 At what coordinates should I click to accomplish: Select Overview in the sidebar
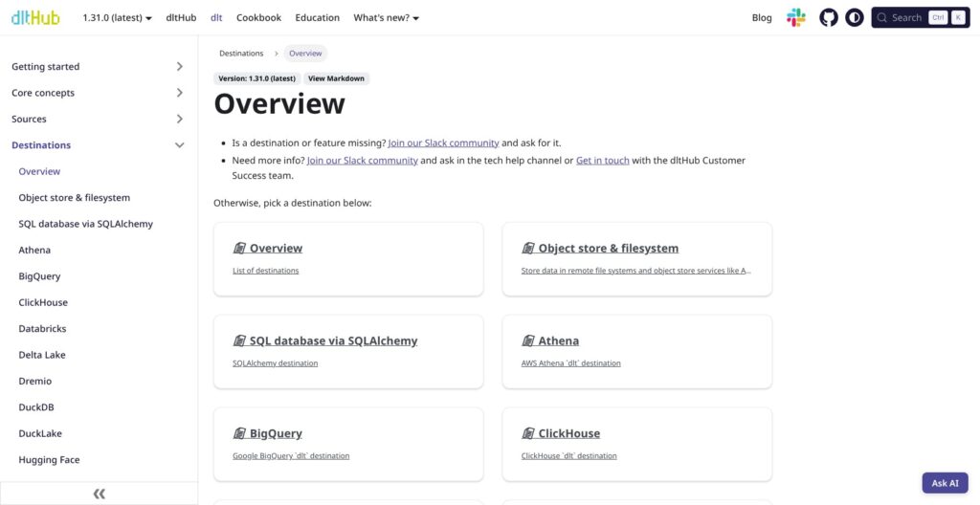pyautogui.click(x=39, y=171)
